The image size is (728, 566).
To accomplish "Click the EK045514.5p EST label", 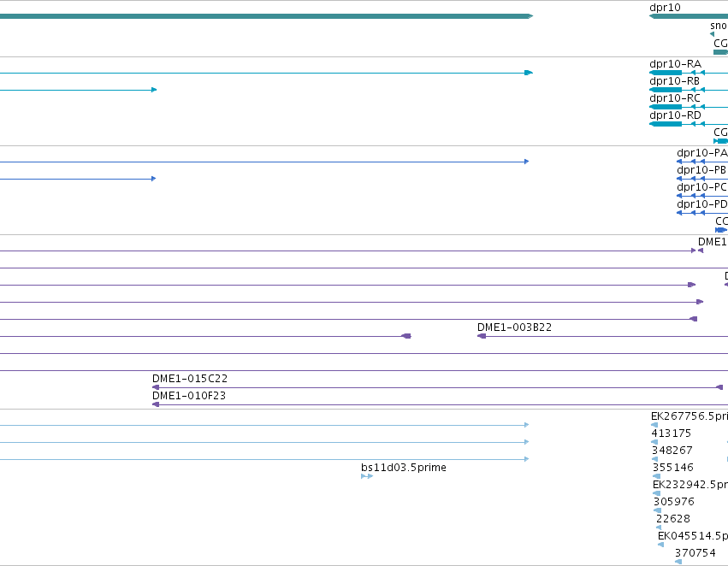I will pyautogui.click(x=693, y=536).
